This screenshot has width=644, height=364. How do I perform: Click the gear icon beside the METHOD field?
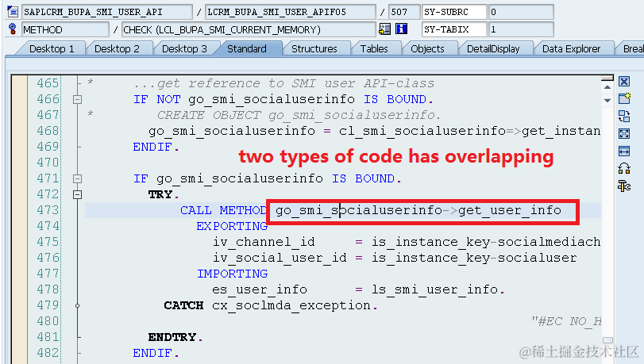click(x=13, y=29)
